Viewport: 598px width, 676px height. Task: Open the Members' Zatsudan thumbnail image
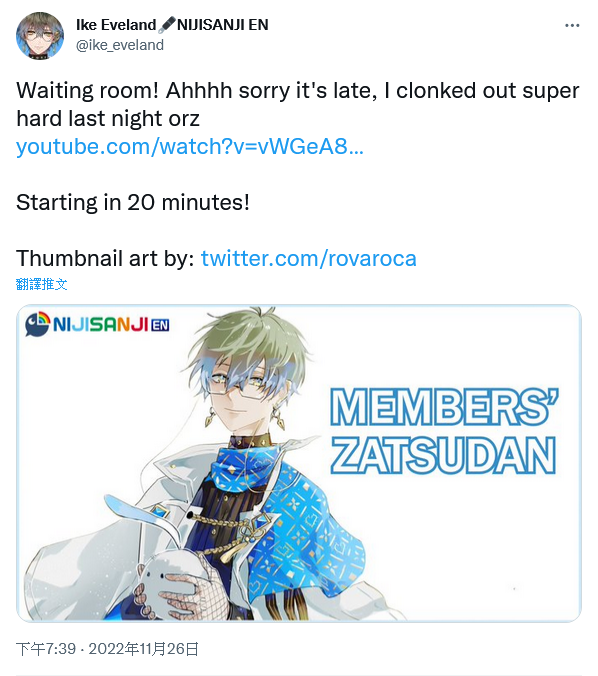click(299, 463)
